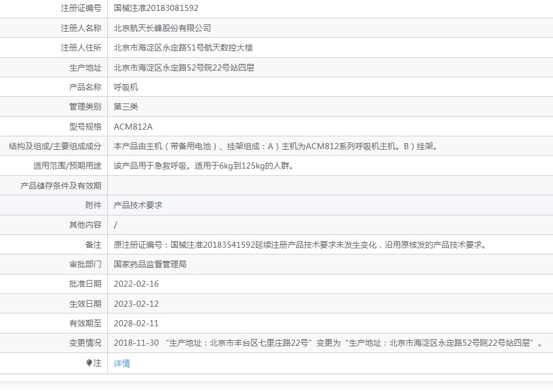The image size is (553, 392).
Task: Click the 批准日期 label
Action: tap(85, 284)
